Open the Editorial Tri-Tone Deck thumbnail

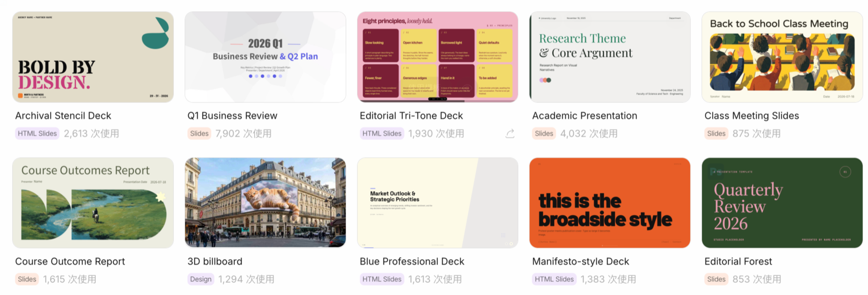[437, 57]
